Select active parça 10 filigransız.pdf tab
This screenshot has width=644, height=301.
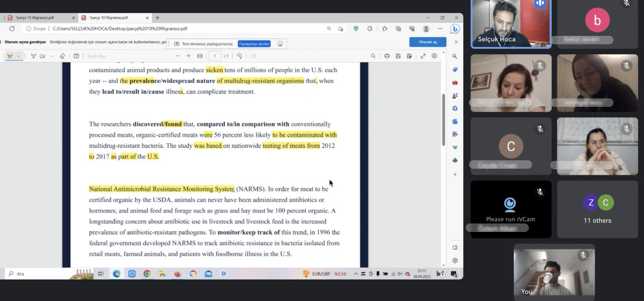click(114, 18)
